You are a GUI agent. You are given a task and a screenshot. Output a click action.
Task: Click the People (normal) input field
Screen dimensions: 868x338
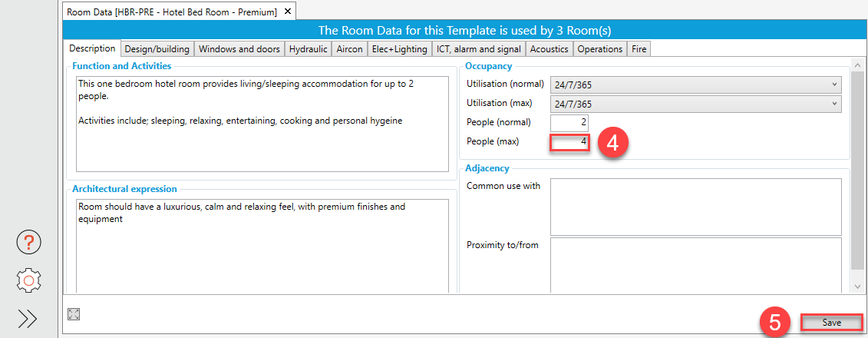pyautogui.click(x=569, y=123)
